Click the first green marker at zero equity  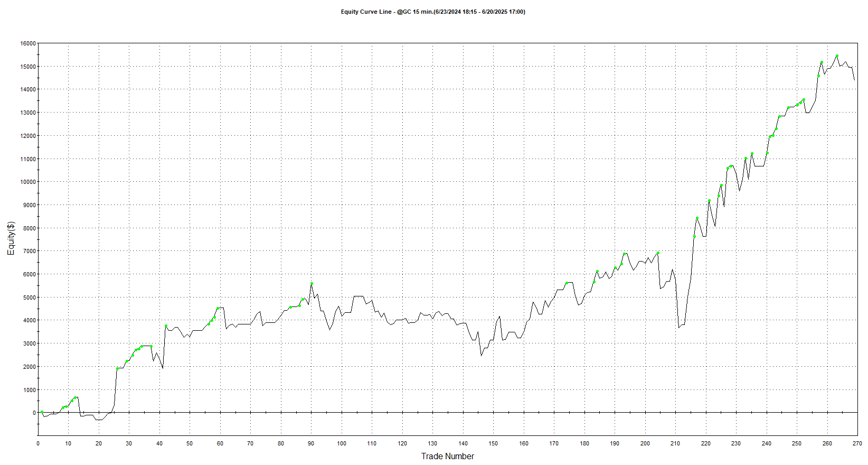pyautogui.click(x=42, y=412)
